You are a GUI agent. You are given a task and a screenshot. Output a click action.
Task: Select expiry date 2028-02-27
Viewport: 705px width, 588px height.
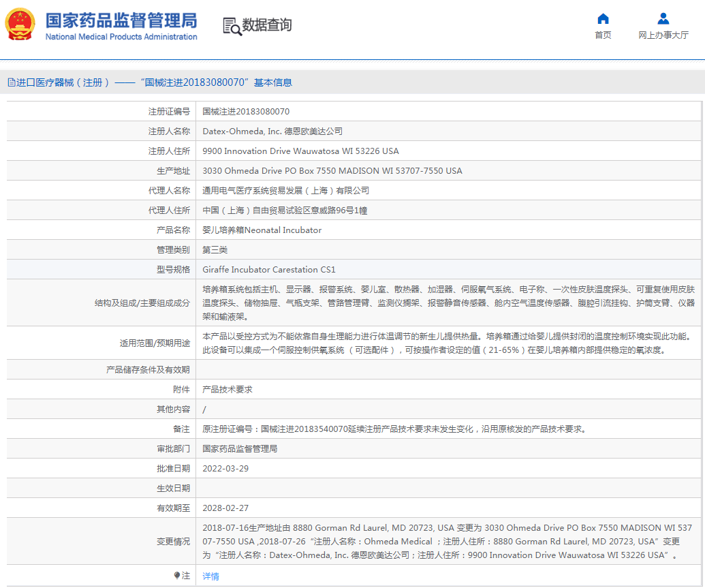click(x=225, y=508)
